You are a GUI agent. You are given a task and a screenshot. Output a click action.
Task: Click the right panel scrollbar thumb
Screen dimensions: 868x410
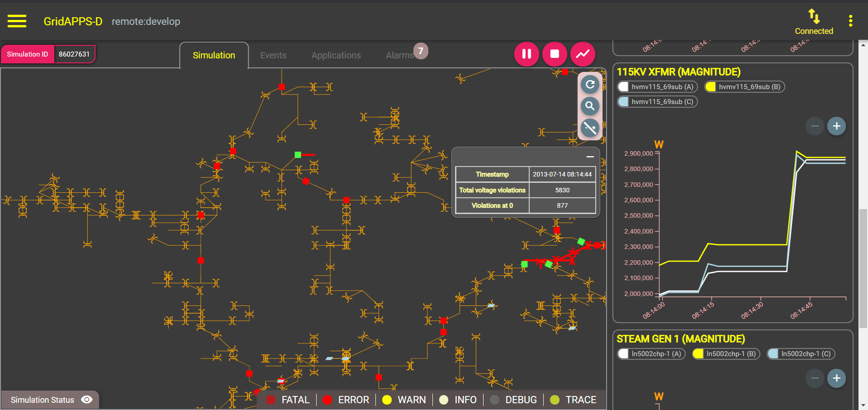[863, 268]
